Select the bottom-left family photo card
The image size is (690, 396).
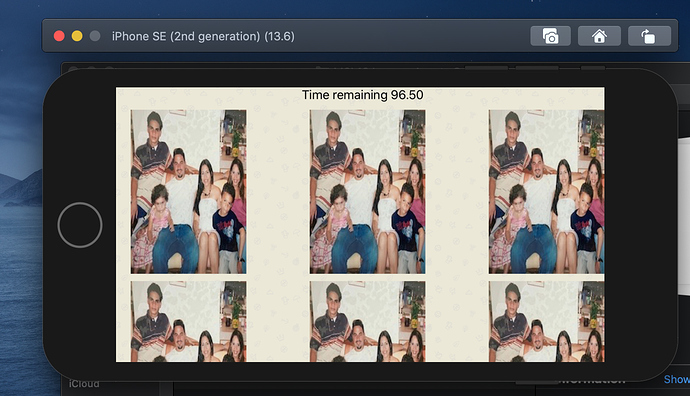[188, 322]
